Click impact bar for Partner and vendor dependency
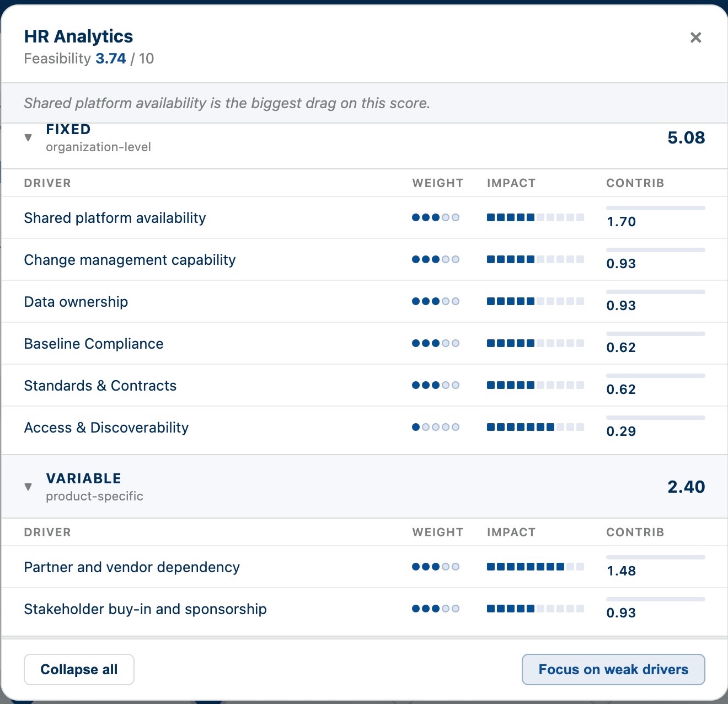This screenshot has height=704, width=728. point(535,567)
